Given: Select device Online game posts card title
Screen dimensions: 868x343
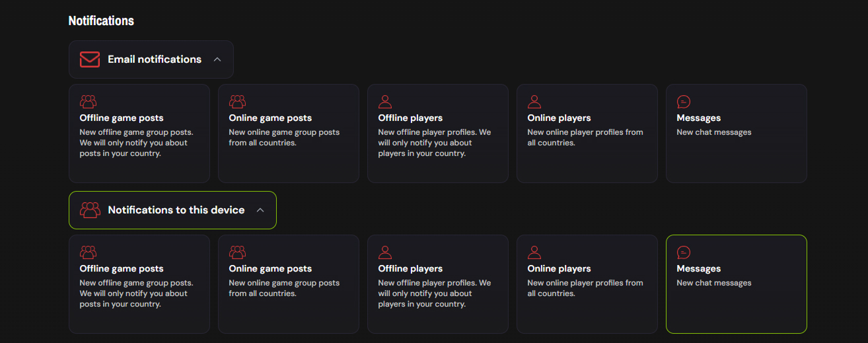Looking at the screenshot, I should (x=270, y=269).
